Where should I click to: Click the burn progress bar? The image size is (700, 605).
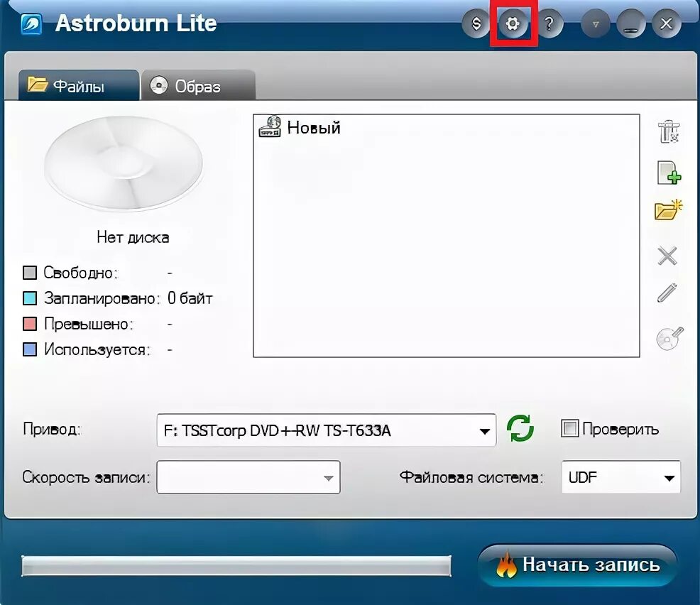point(236,566)
